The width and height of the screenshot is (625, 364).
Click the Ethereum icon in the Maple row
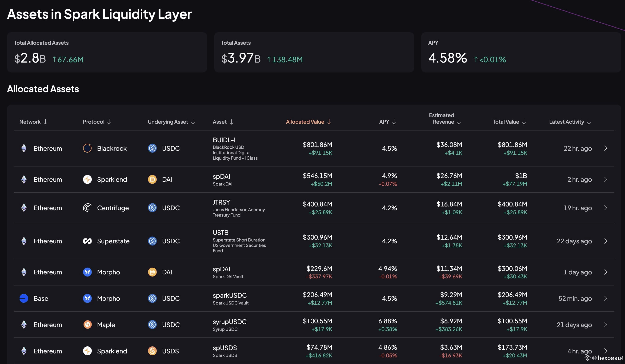click(x=24, y=324)
